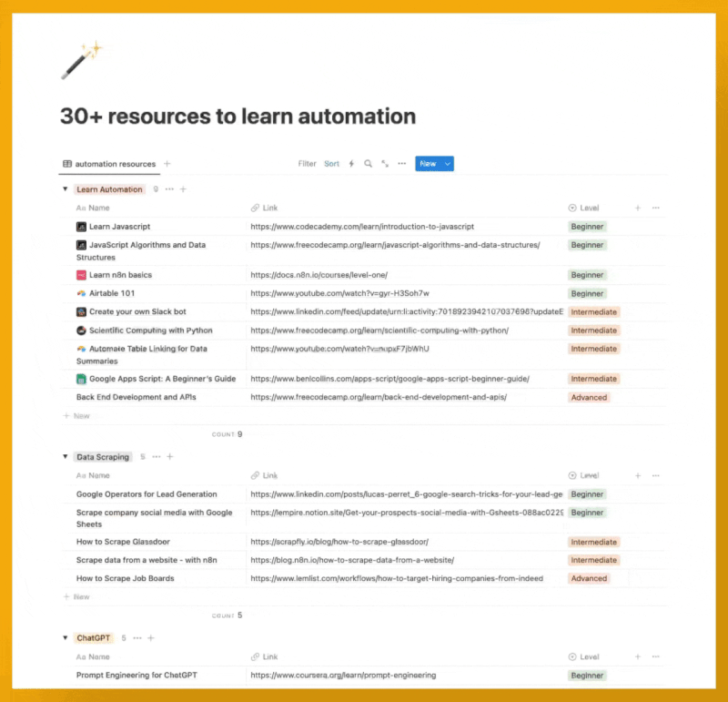Click the ChatGPT group tag
Viewport: 728px width, 702px height.
tap(94, 638)
